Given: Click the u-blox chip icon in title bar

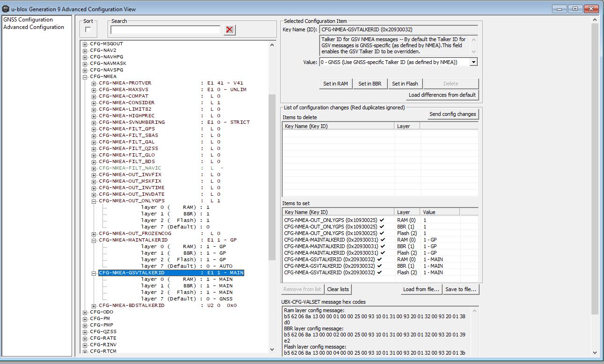Looking at the screenshot, I should (6, 9).
